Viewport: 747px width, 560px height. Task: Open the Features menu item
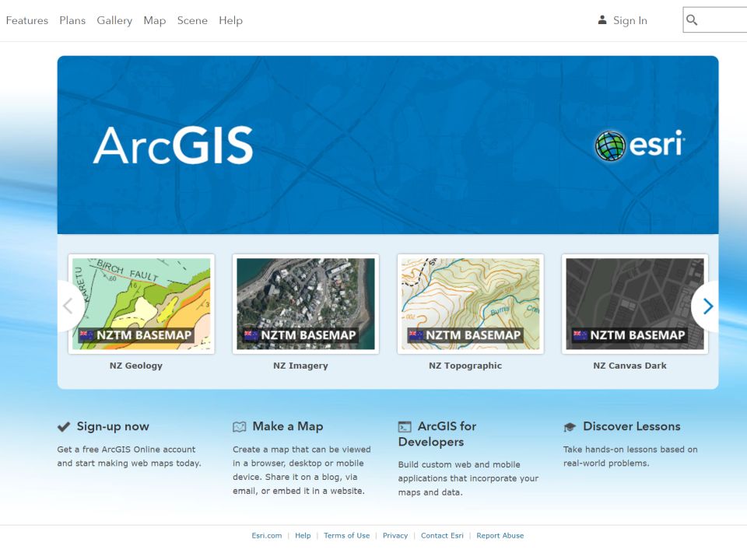(27, 20)
